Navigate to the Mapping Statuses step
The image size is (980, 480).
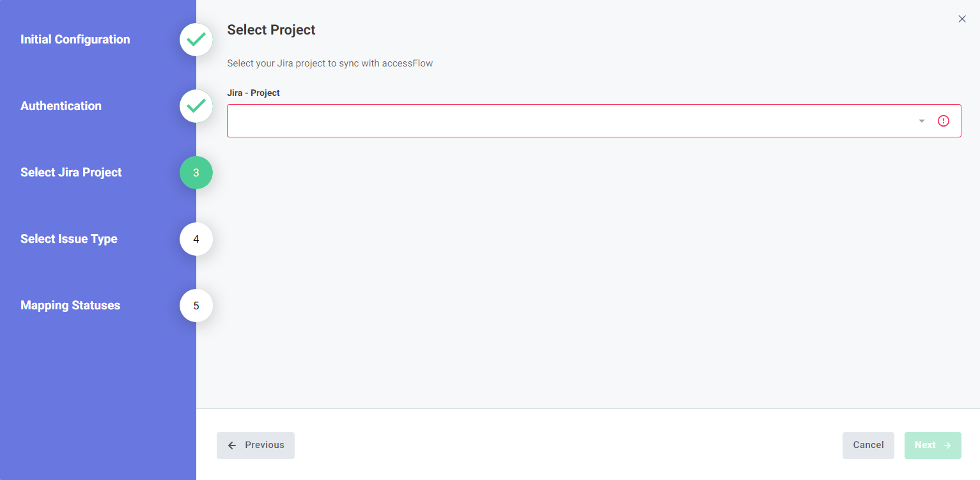tap(70, 306)
